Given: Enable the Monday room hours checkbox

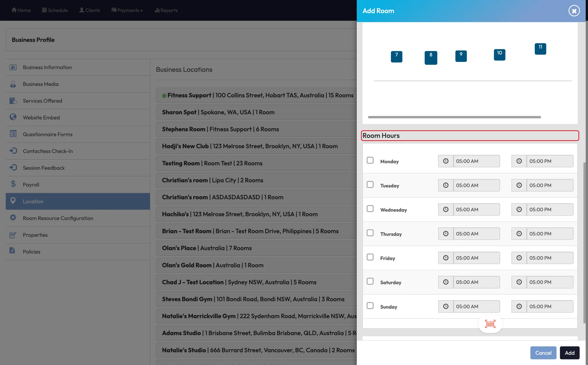Looking at the screenshot, I should pos(370,160).
